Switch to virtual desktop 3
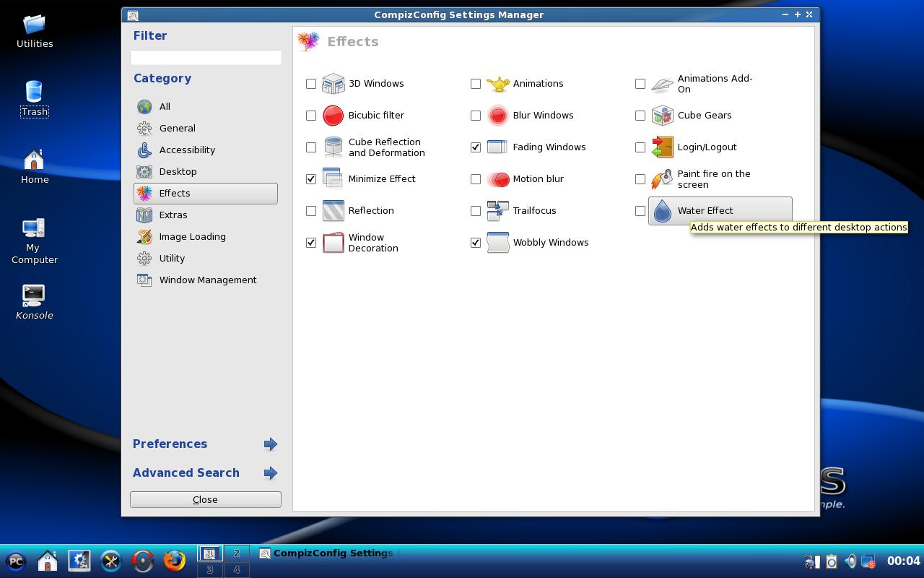Image resolution: width=924 pixels, height=578 pixels. (210, 570)
